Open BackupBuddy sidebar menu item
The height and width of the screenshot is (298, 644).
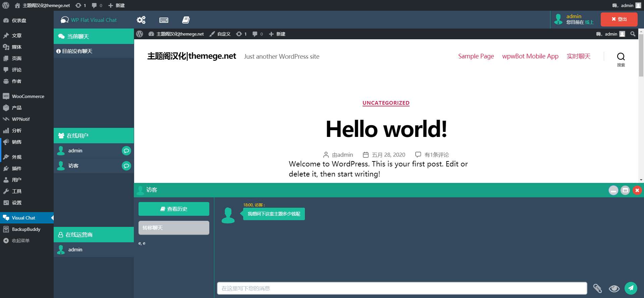pyautogui.click(x=27, y=229)
